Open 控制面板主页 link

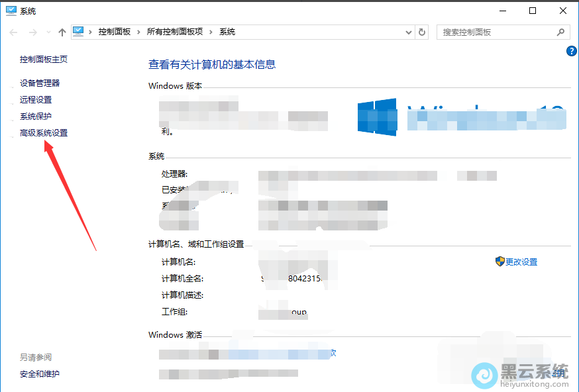tap(44, 60)
